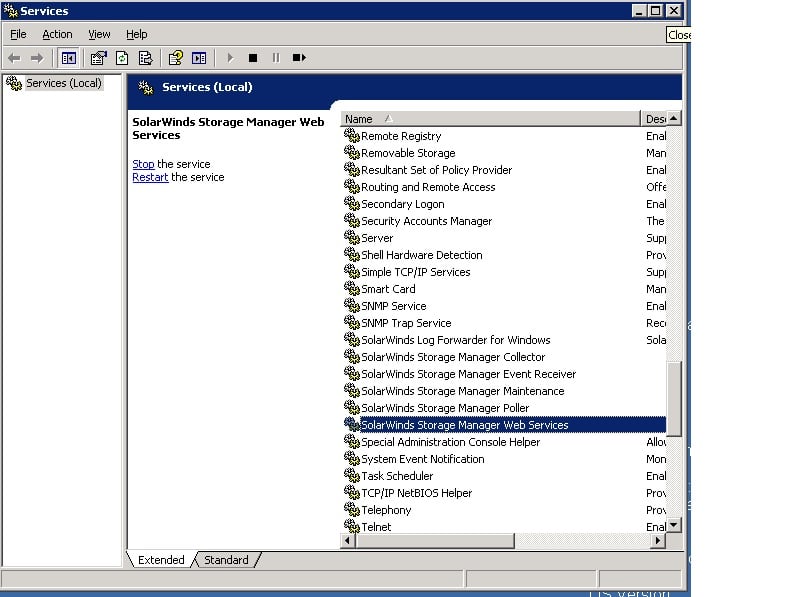Image resolution: width=796 pixels, height=597 pixels.
Task: Select SolarWinds Storage Manager Web Services row
Action: (x=504, y=425)
